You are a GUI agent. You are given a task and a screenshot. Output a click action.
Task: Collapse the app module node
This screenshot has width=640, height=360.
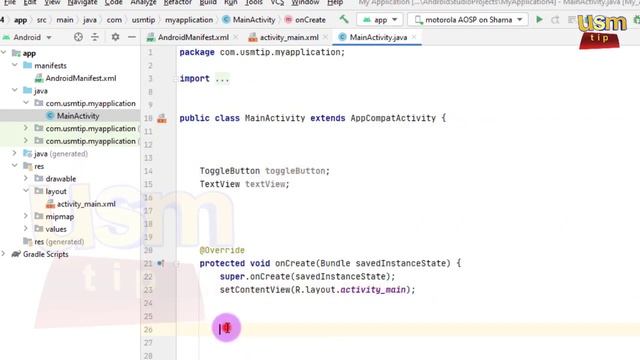click(4, 53)
